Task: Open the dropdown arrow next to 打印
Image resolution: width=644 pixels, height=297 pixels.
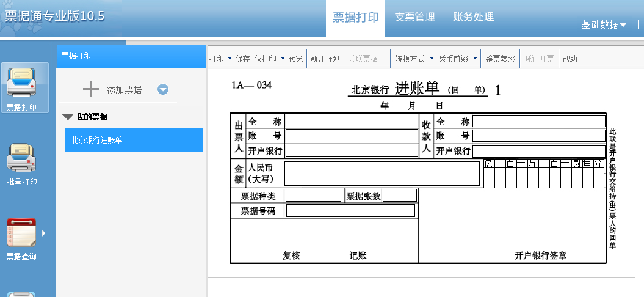Action: (x=230, y=59)
